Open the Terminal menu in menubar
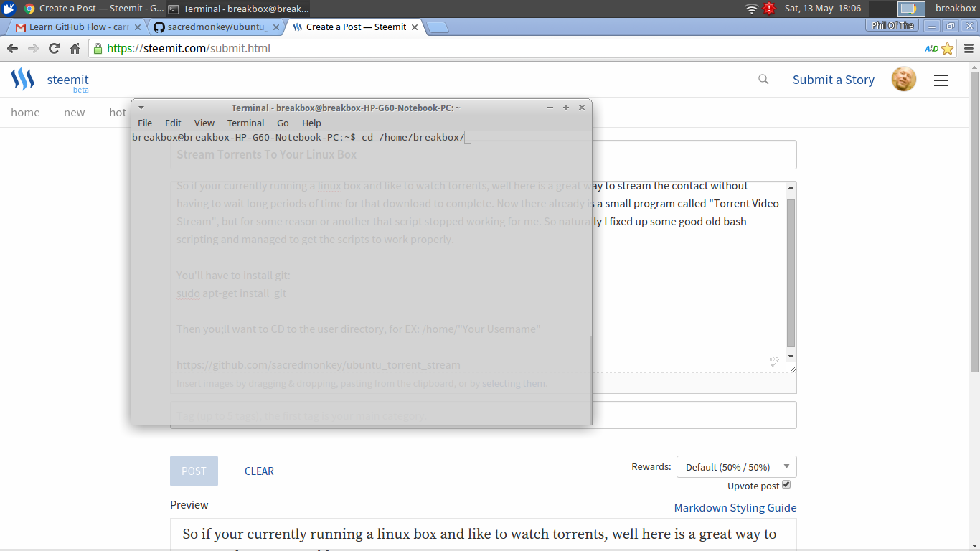The height and width of the screenshot is (551, 980). 245,123
